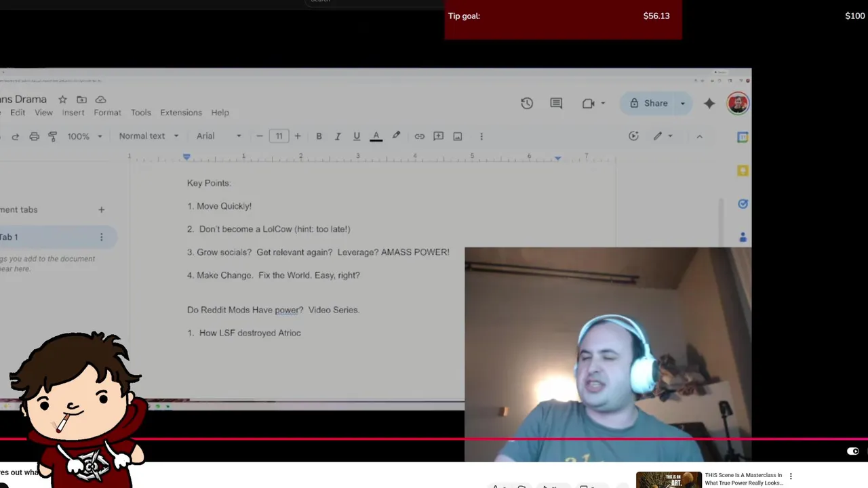The width and height of the screenshot is (868, 488).
Task: Open Google Tasks side panel icon
Action: coord(743,204)
